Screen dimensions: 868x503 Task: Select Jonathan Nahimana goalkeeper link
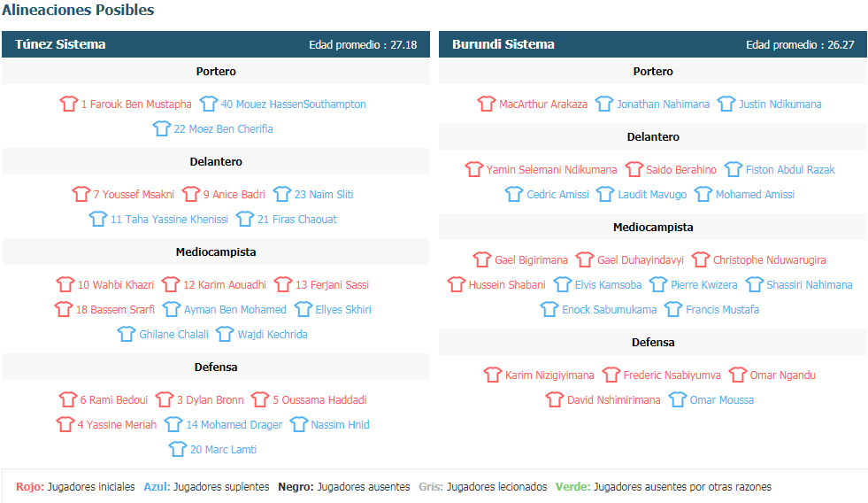(x=664, y=104)
